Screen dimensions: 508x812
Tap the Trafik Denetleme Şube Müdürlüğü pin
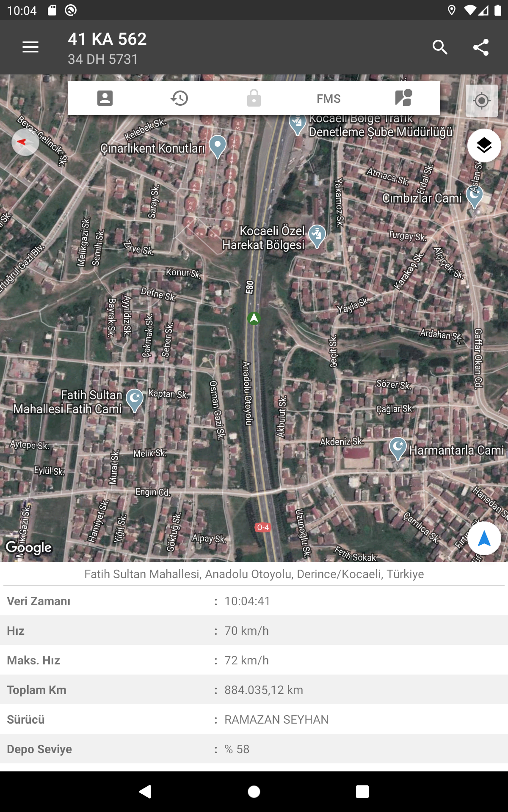click(298, 125)
